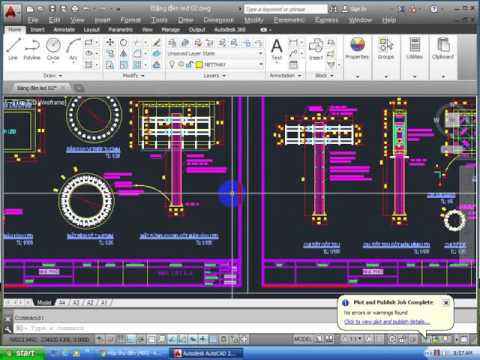The width and height of the screenshot is (480, 360).
Task: Select the Arc tool
Action: tap(73, 49)
